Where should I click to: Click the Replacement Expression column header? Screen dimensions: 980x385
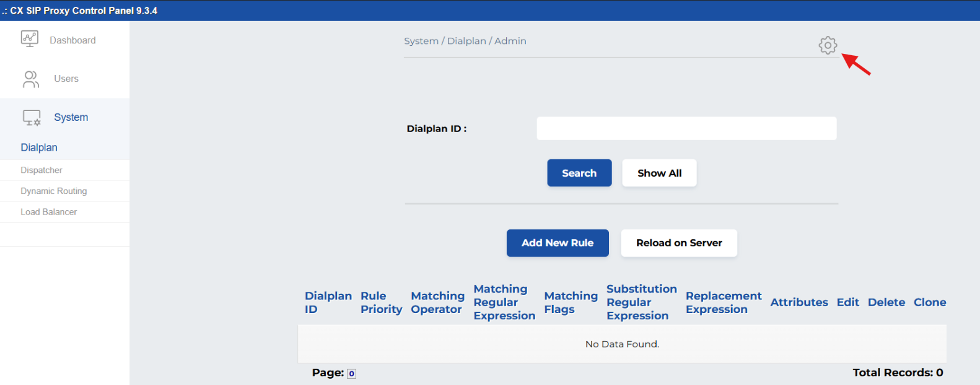723,303
